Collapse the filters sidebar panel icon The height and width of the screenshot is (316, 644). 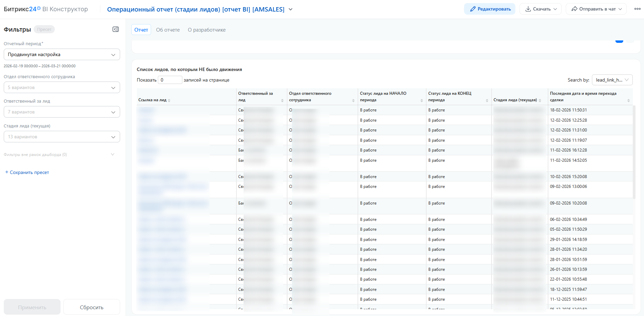[116, 29]
